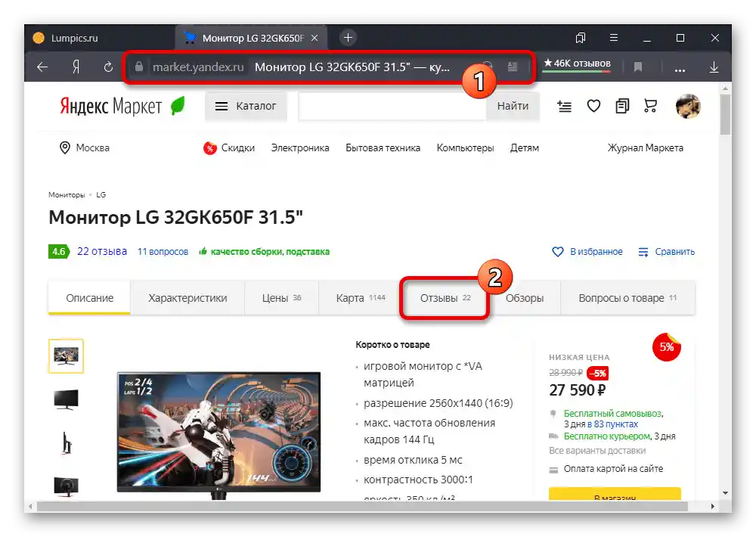
Task: Open the comparison list icon in the header
Action: (564, 106)
